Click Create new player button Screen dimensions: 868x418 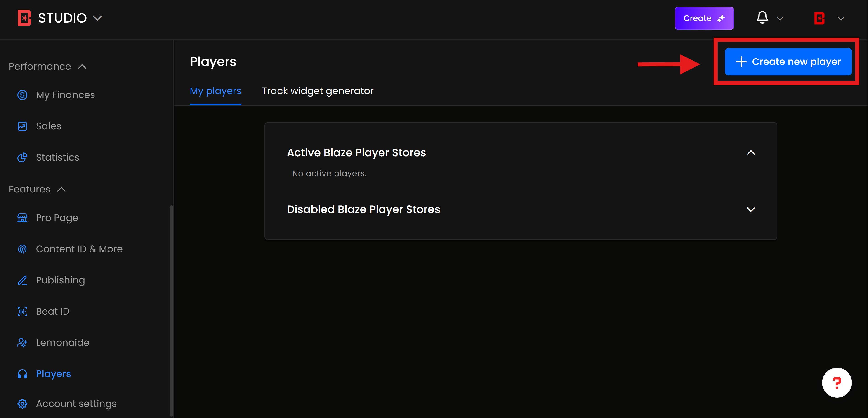click(x=788, y=62)
